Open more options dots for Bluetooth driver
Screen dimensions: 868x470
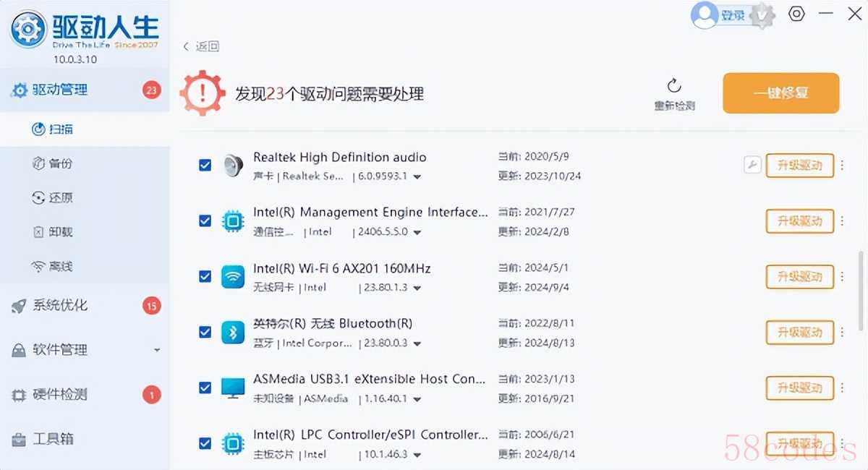click(x=842, y=333)
